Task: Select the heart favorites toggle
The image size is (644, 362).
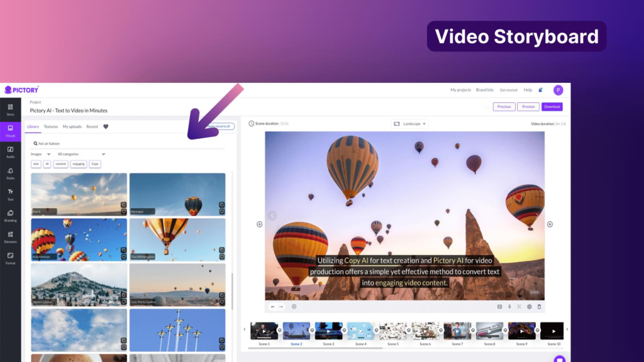Action: (x=105, y=126)
